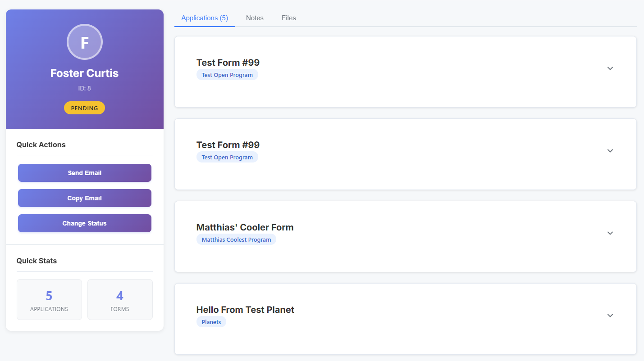Select the Planets program tag
Screen dimensions: 644x361
pos(211,322)
